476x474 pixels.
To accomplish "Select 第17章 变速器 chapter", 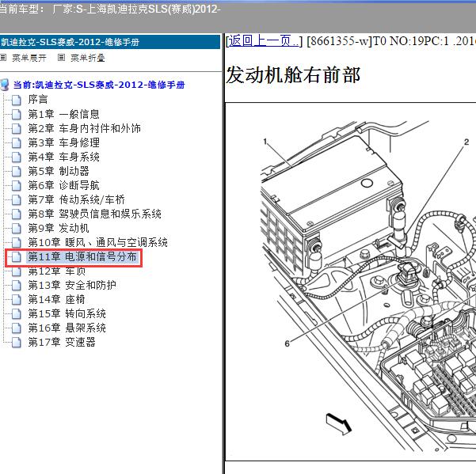I will (62, 342).
